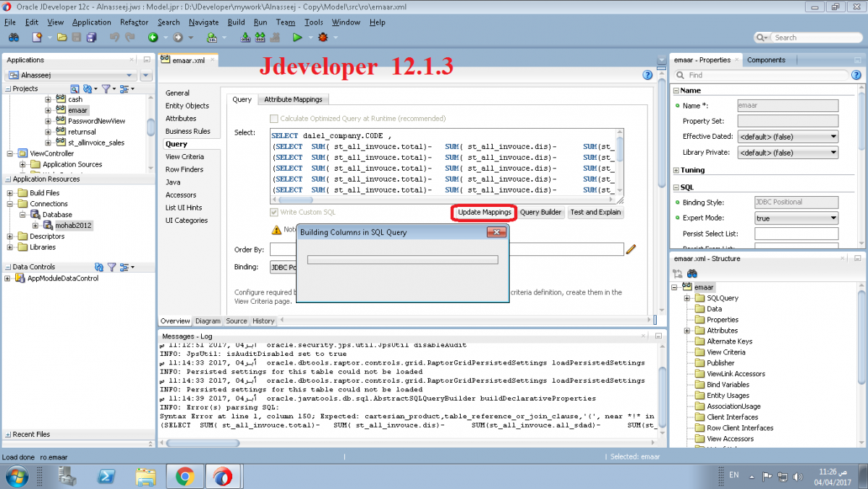Viewport: 868px width, 489px height.
Task: Open the Refactor menu
Action: tap(132, 22)
